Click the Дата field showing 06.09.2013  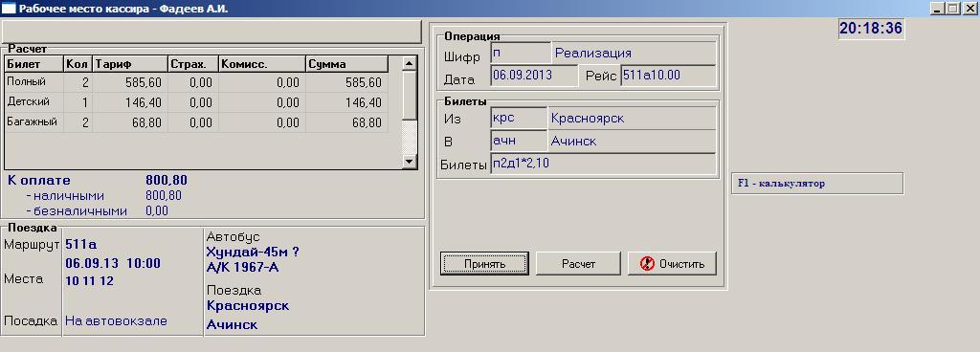(534, 77)
